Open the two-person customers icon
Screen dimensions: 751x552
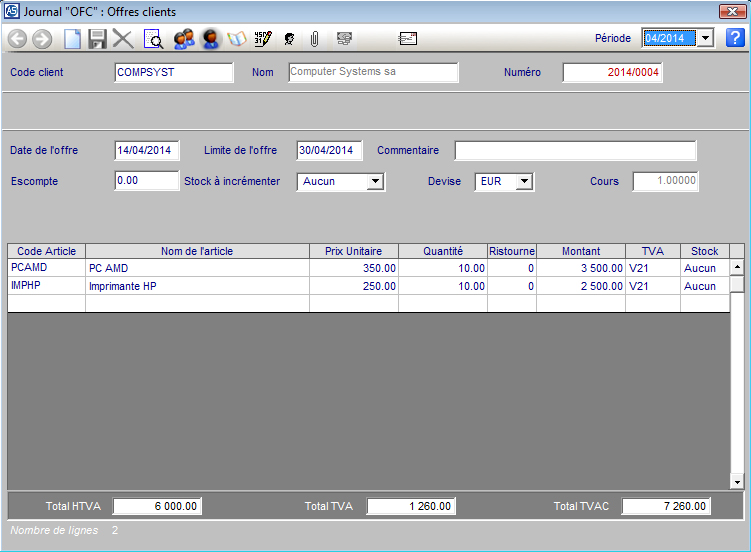183,39
